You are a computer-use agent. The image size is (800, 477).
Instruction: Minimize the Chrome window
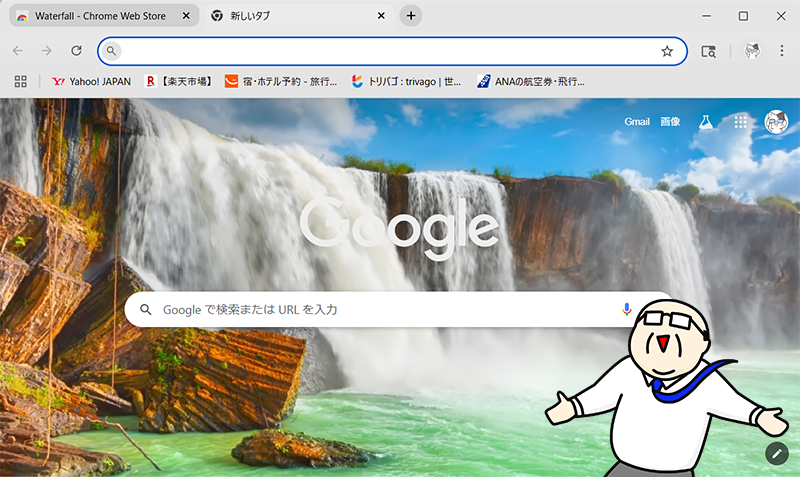pyautogui.click(x=706, y=16)
